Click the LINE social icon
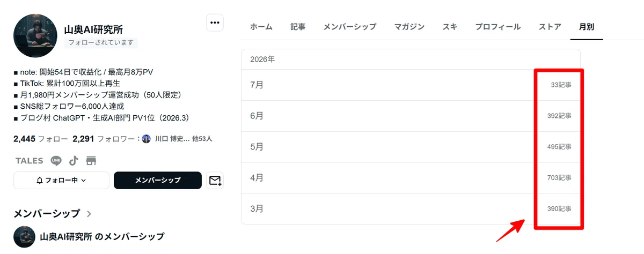This screenshot has width=644, height=254. [x=56, y=161]
